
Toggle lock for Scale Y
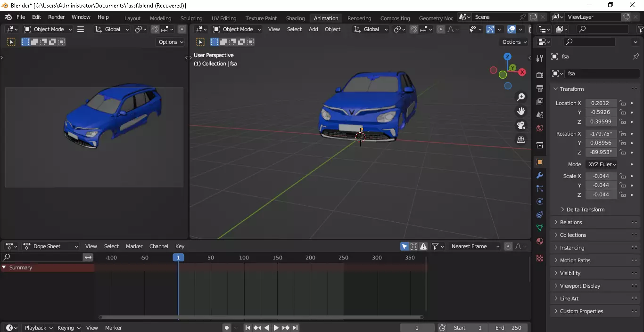[x=622, y=186]
